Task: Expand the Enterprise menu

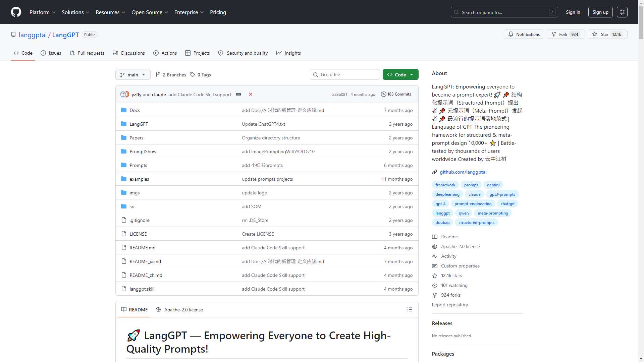Action: tap(189, 12)
